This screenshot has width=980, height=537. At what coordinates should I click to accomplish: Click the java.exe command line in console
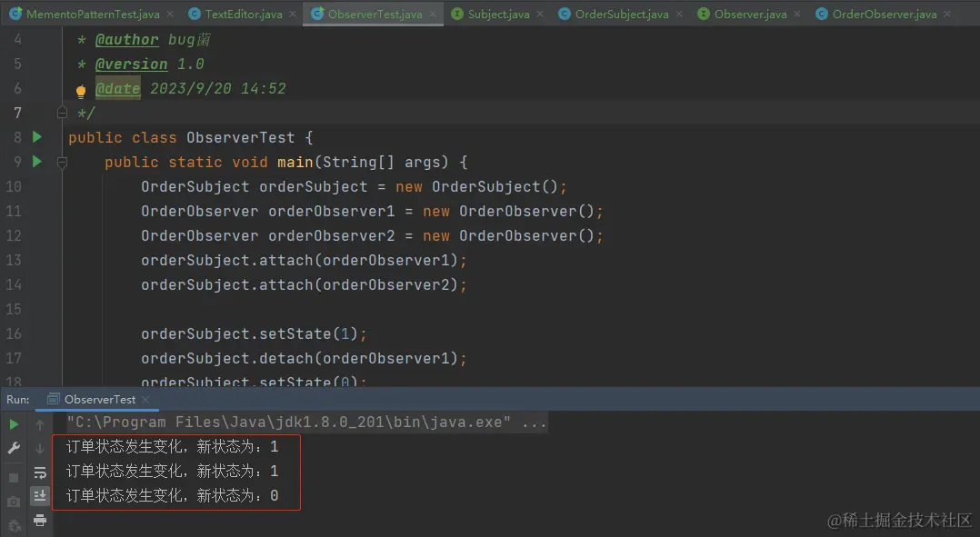coord(306,423)
